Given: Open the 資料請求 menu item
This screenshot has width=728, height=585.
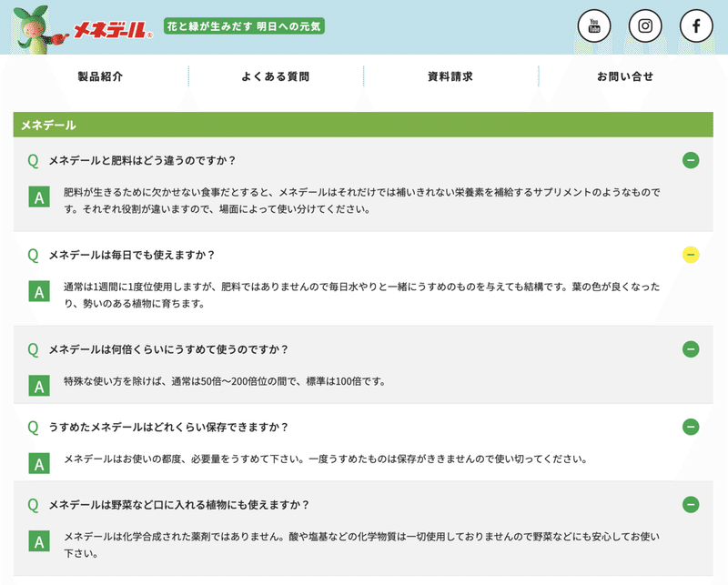Looking at the screenshot, I should click(450, 76).
